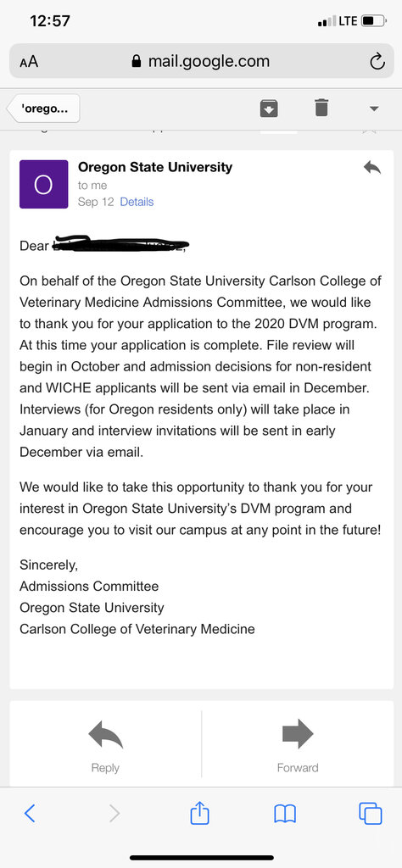This screenshot has width=402, height=868.
Task: Open the Details link under sender
Action: (137, 202)
